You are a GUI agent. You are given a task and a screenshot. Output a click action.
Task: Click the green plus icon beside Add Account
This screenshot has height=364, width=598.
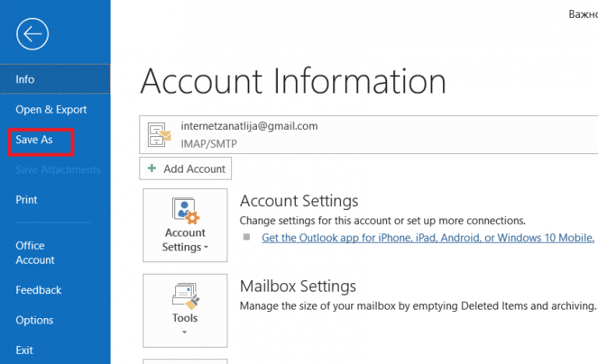152,168
